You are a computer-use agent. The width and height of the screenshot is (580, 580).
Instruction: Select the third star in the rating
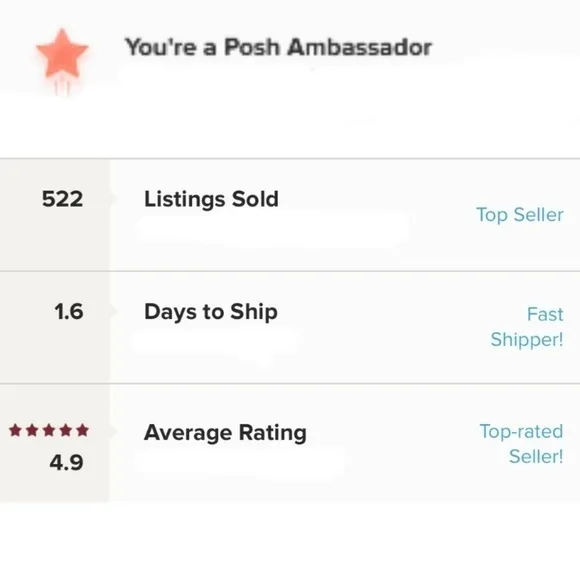click(49, 430)
